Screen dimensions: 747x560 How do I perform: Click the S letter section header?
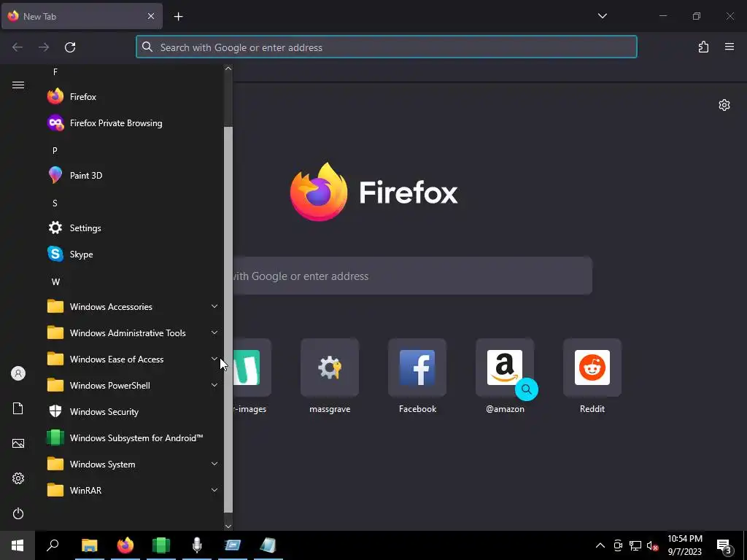55,203
